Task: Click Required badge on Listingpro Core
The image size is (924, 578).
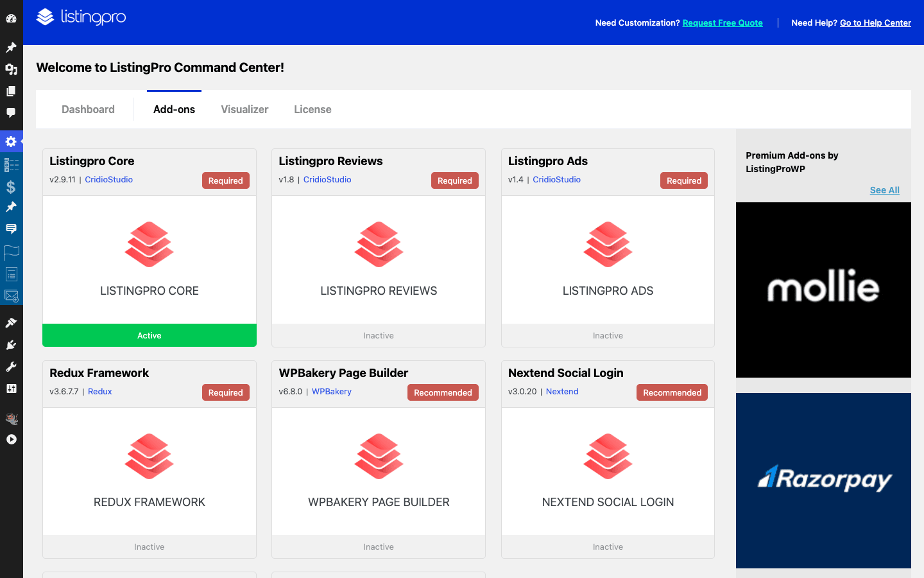Action: [x=225, y=180]
